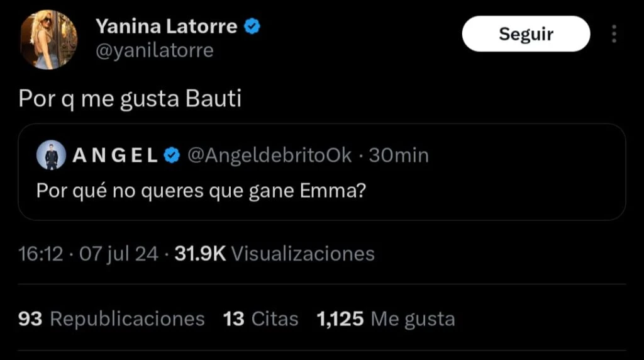Click the ANGEL display name in quote
The image size is (644, 360).
[116, 155]
